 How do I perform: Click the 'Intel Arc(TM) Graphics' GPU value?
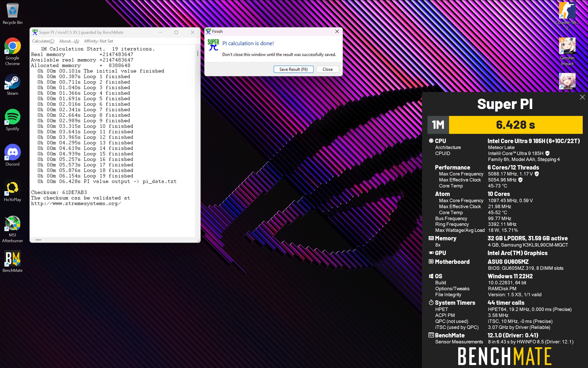click(x=517, y=253)
